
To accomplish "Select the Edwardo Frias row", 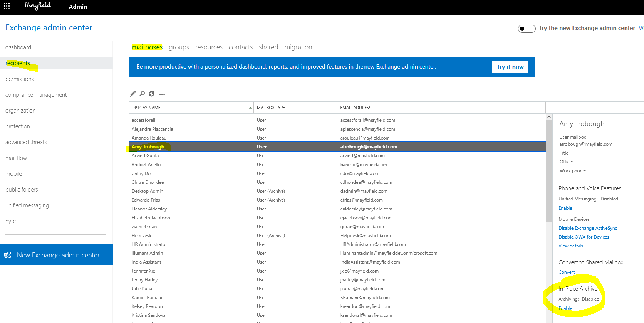I will [x=337, y=200].
